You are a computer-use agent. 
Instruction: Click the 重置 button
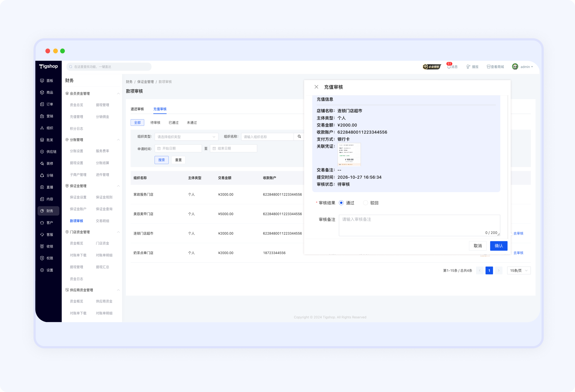click(178, 160)
